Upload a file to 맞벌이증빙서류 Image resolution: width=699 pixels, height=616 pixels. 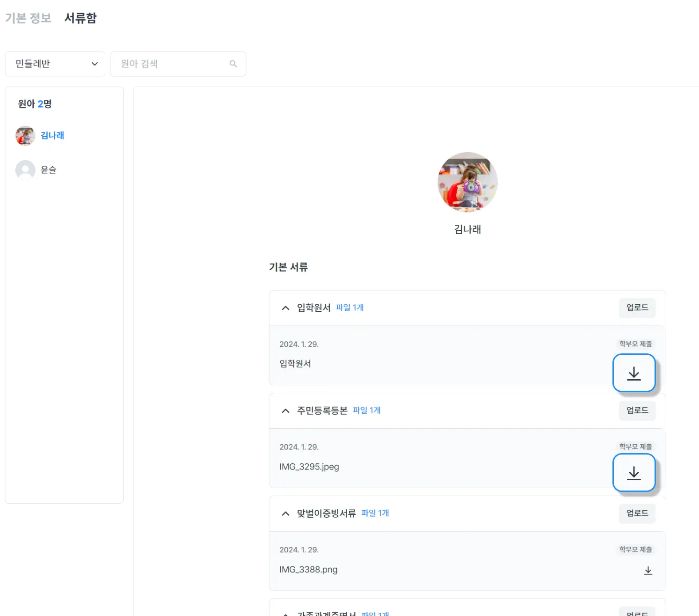pos(637,513)
